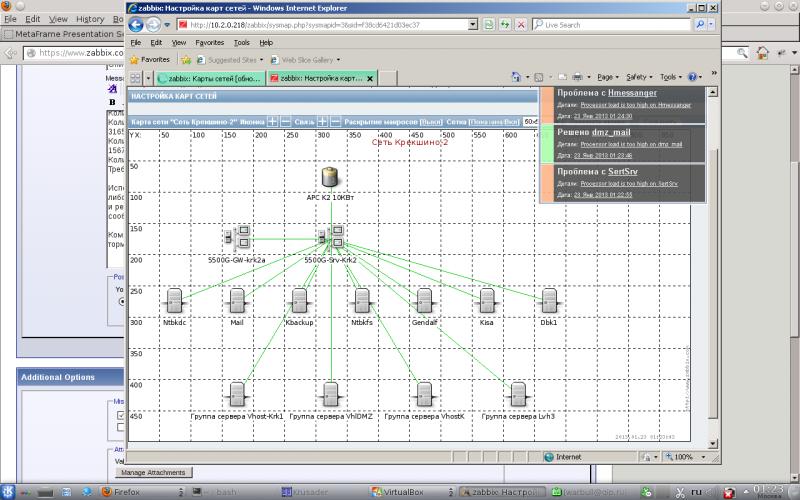Toggle the checked checkbox under Additional Options
Viewport: 800px width, 500px height.
tap(121, 416)
